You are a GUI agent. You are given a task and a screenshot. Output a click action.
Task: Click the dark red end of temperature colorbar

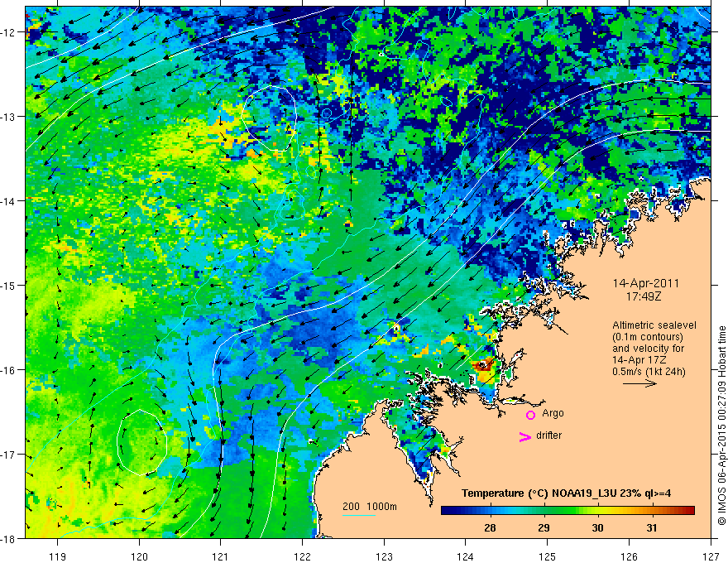click(689, 511)
